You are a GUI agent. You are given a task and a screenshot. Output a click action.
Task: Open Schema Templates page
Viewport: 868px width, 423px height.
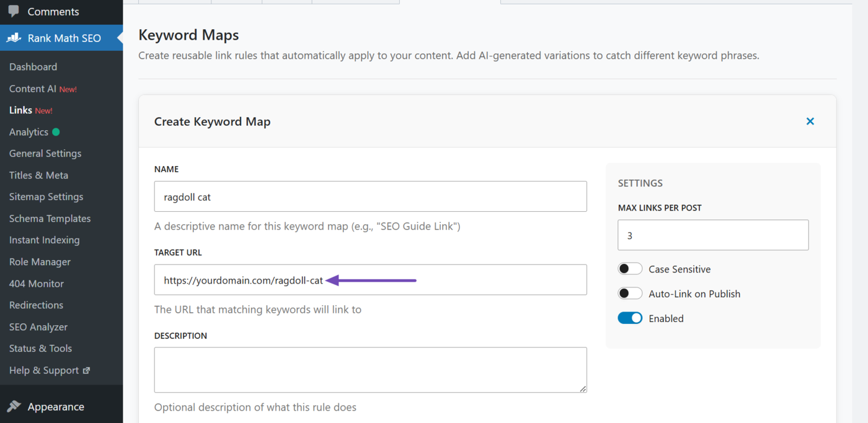(x=50, y=218)
